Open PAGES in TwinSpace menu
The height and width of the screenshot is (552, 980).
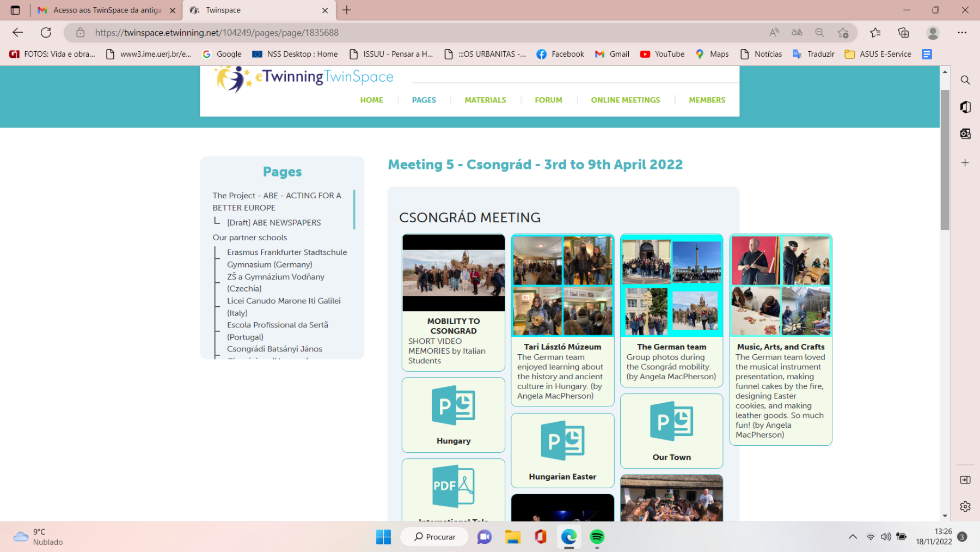[x=424, y=100]
